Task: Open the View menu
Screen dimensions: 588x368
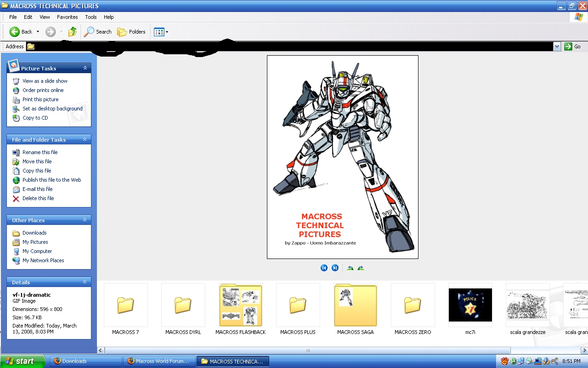Action: pyautogui.click(x=45, y=17)
